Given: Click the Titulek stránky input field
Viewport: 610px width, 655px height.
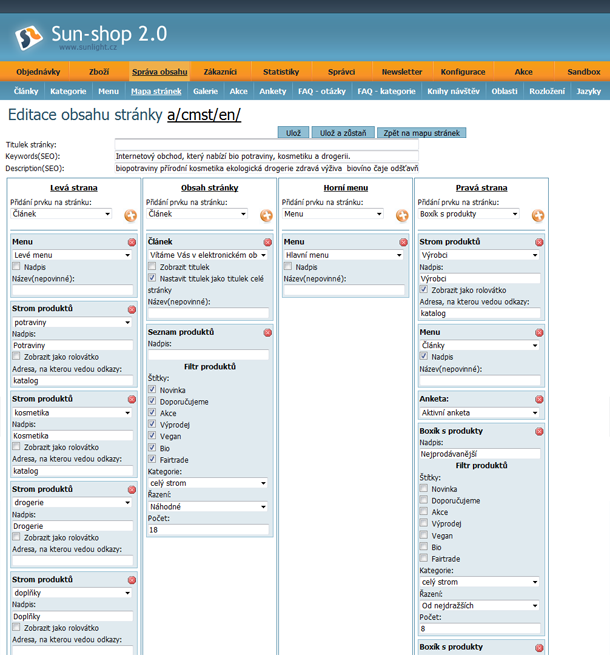Looking at the screenshot, I should (x=267, y=145).
